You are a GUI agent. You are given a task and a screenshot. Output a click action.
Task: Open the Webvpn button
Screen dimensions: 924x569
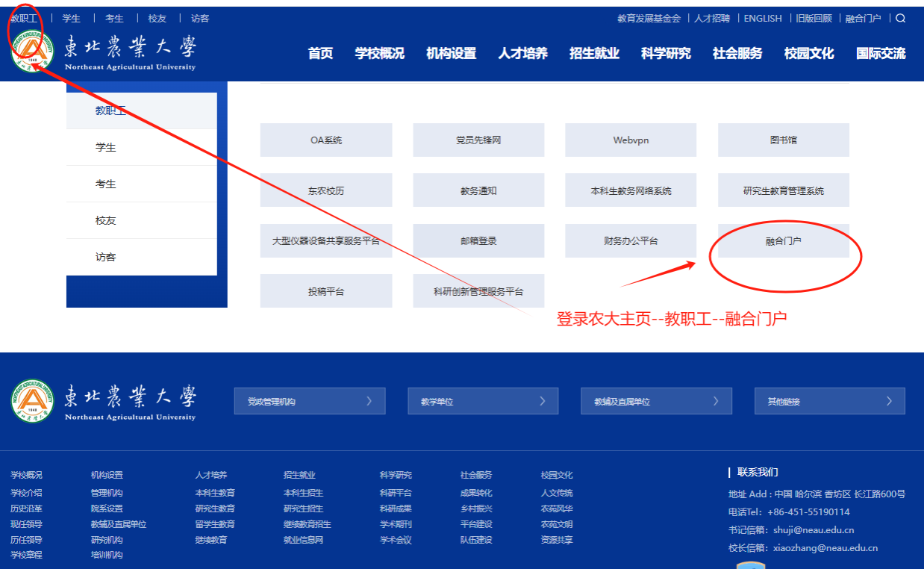point(631,140)
